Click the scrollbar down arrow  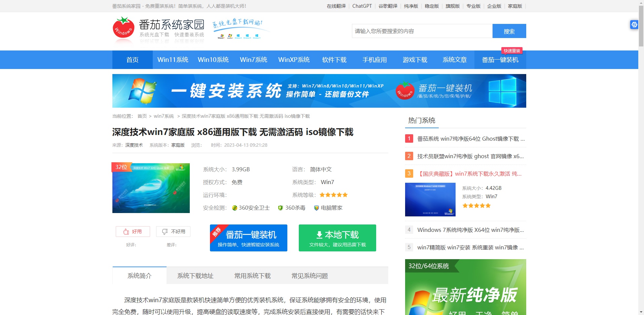[641, 312]
